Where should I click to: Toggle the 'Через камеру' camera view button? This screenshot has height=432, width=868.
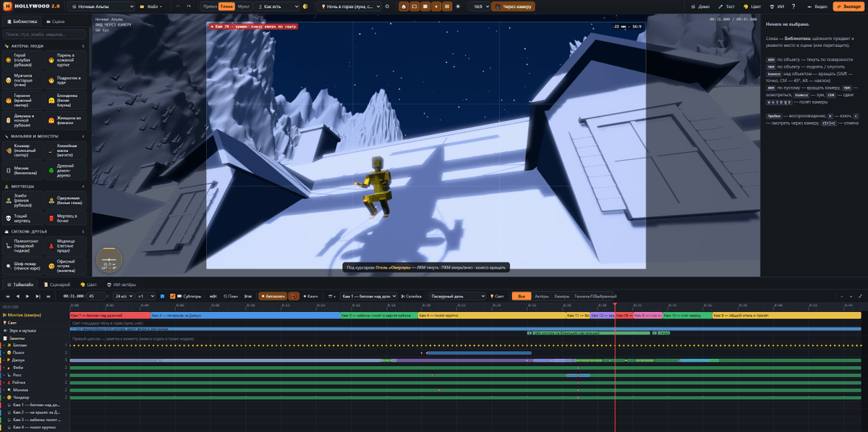pos(514,7)
